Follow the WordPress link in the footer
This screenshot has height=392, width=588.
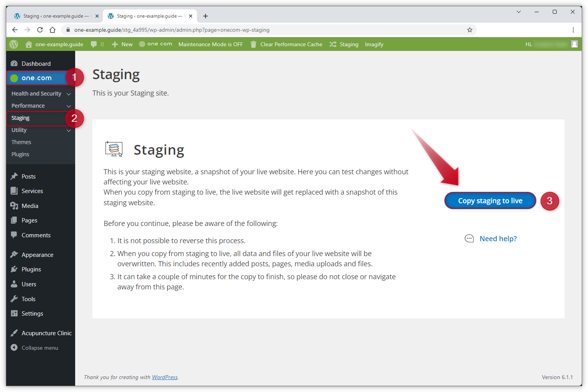(x=164, y=377)
